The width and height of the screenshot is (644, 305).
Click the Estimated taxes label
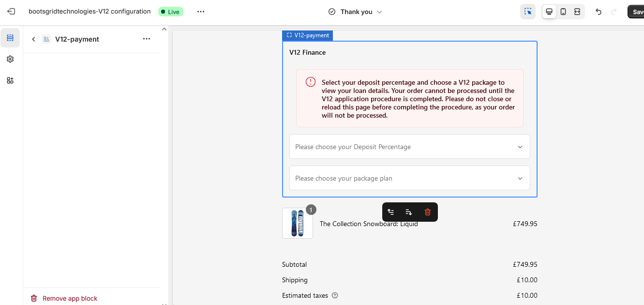click(305, 295)
